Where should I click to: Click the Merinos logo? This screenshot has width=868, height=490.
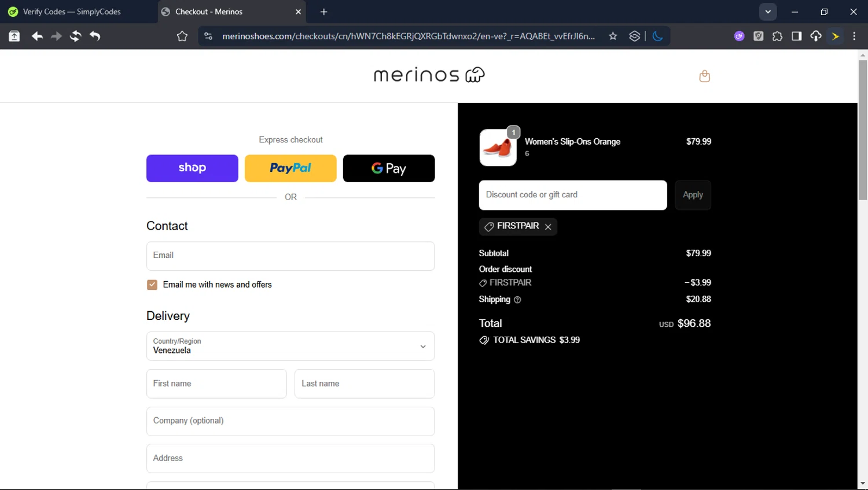point(429,75)
